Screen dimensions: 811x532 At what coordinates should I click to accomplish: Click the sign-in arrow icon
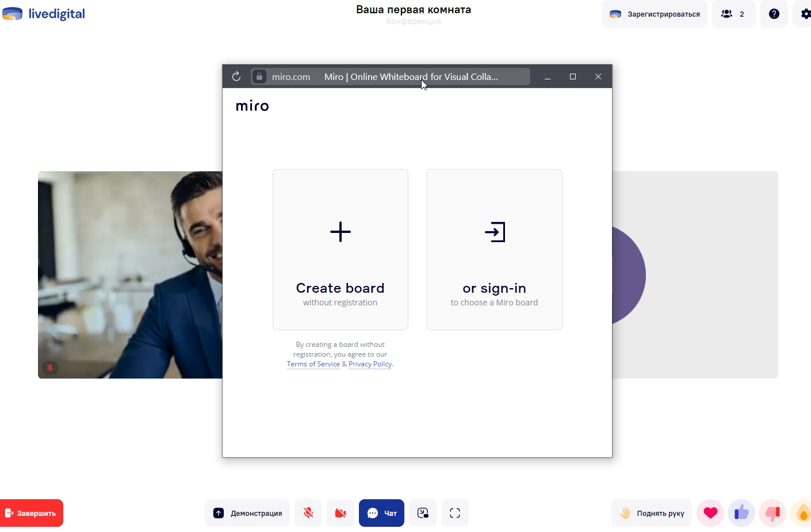(x=495, y=232)
